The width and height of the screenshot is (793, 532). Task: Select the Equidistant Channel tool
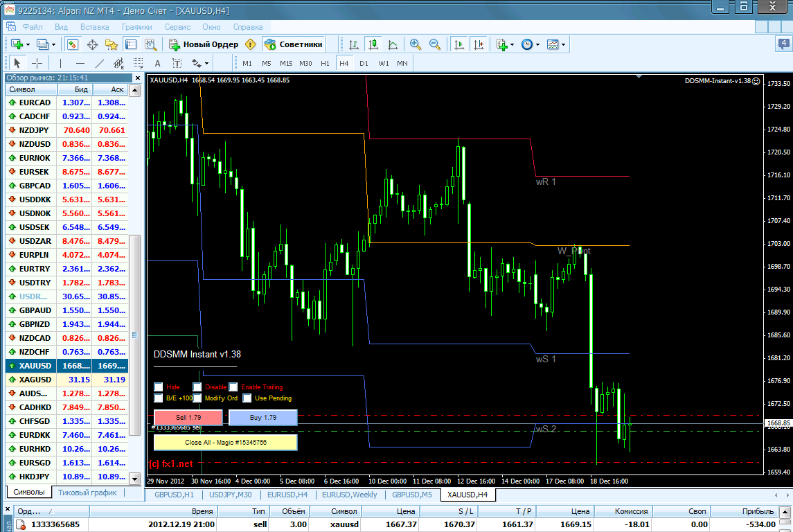pyautogui.click(x=118, y=63)
